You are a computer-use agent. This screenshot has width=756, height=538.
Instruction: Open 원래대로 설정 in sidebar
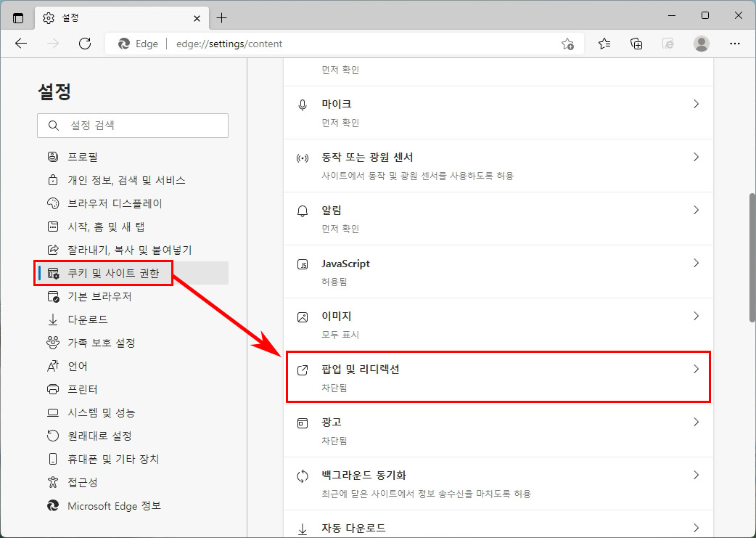(x=132, y=436)
